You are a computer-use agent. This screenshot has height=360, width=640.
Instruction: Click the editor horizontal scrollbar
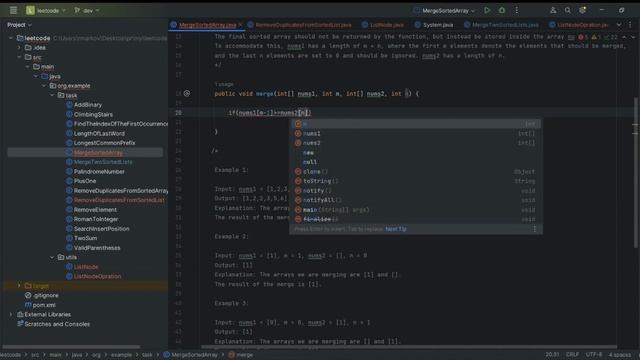point(408,347)
